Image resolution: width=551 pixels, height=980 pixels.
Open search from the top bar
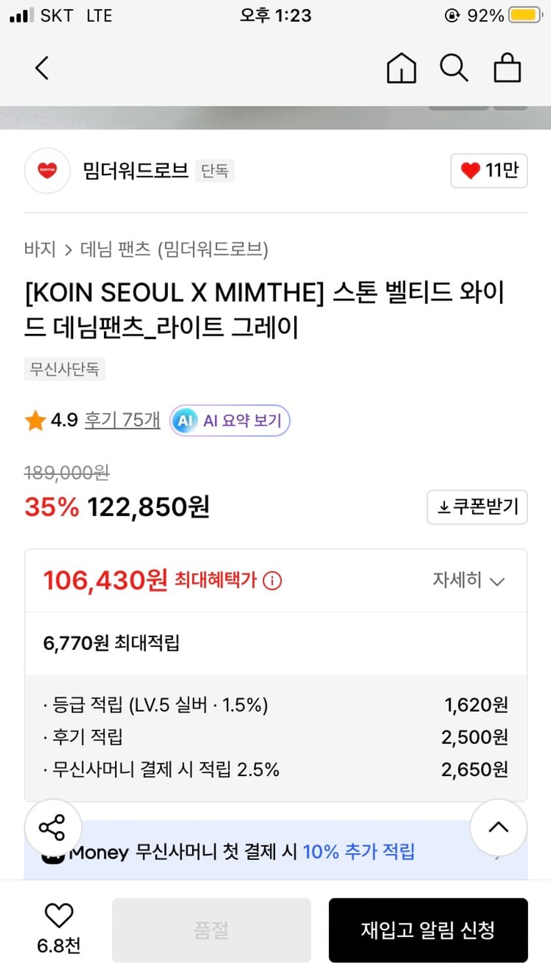point(454,67)
